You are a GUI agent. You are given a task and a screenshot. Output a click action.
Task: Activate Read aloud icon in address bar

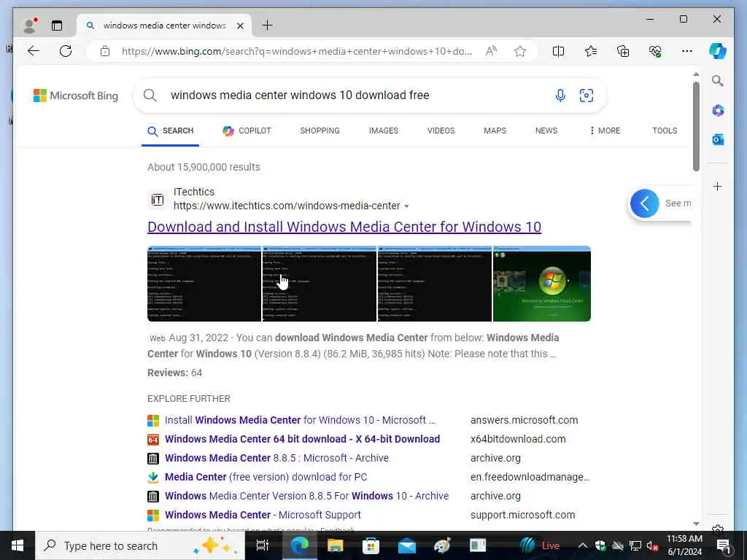[x=491, y=51]
